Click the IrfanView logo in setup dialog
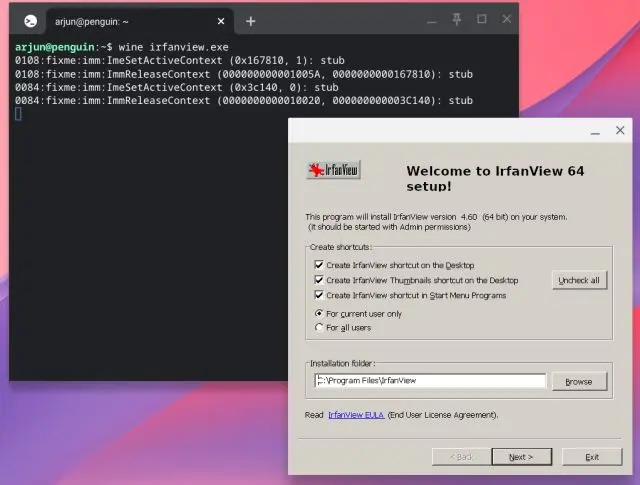This screenshot has height=485, width=640. point(333,169)
